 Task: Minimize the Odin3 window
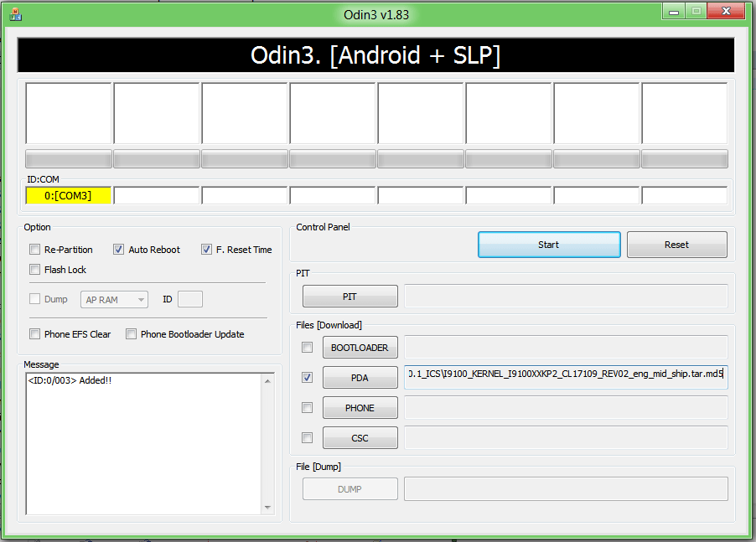tap(674, 11)
